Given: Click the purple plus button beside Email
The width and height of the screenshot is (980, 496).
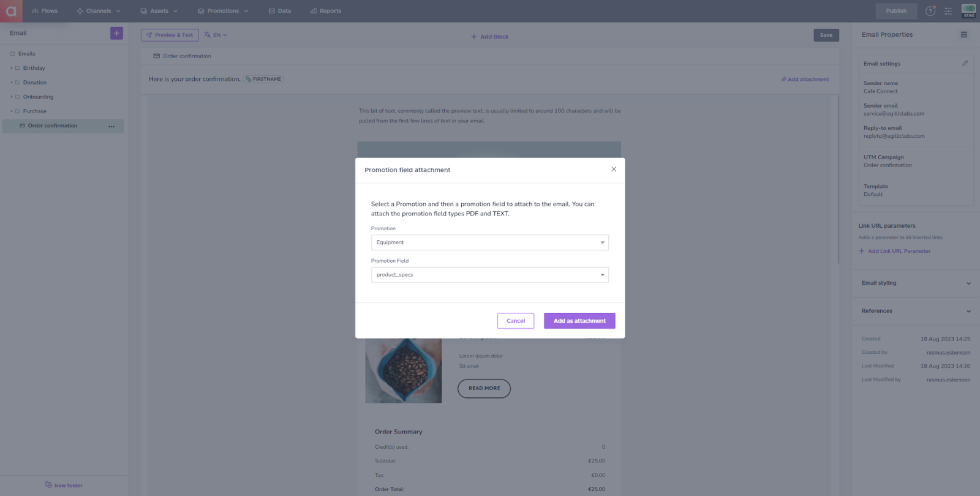Looking at the screenshot, I should pyautogui.click(x=116, y=33).
